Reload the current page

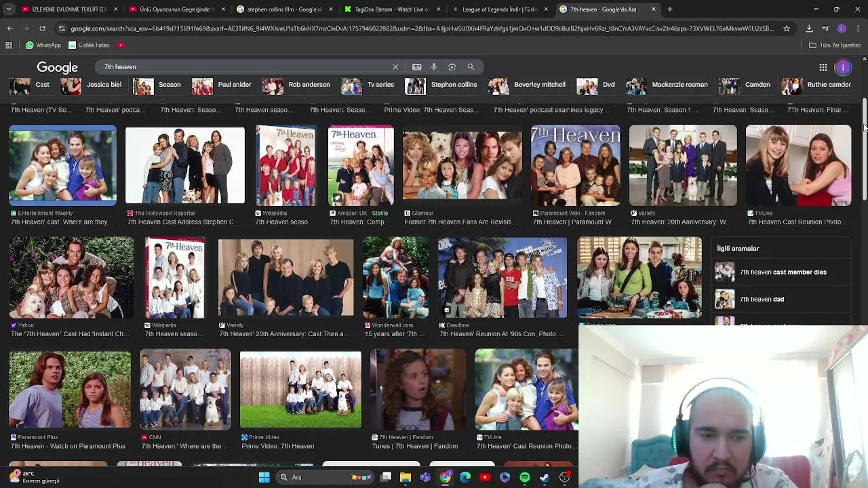(42, 28)
